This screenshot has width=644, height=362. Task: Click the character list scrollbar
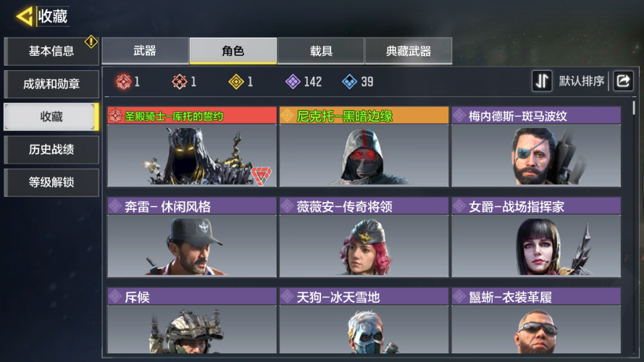(x=634, y=108)
